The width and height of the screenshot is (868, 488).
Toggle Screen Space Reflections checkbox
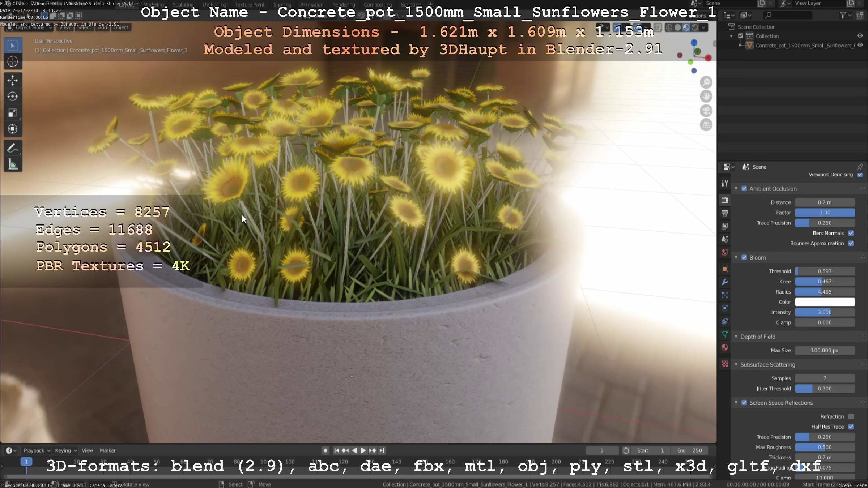pyautogui.click(x=744, y=403)
